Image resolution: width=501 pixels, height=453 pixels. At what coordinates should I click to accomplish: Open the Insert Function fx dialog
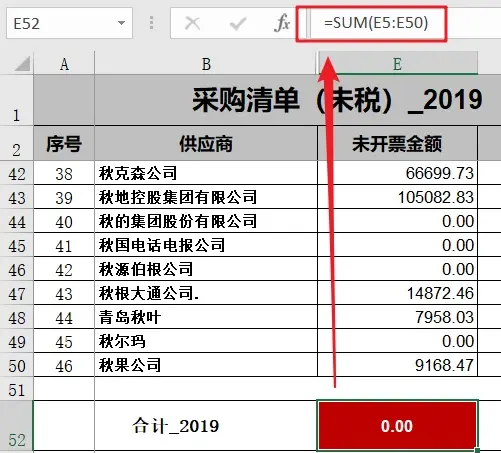tap(282, 23)
